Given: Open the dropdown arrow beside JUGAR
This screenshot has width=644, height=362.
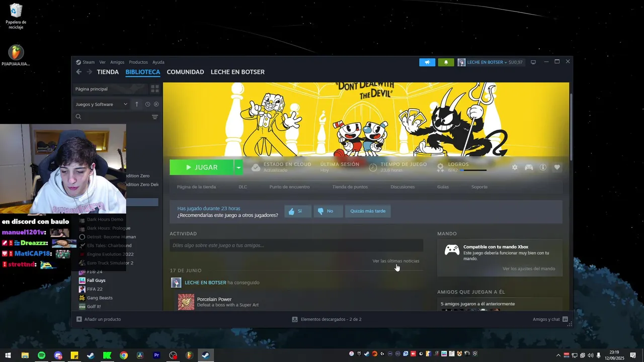Looking at the screenshot, I should [x=238, y=167].
